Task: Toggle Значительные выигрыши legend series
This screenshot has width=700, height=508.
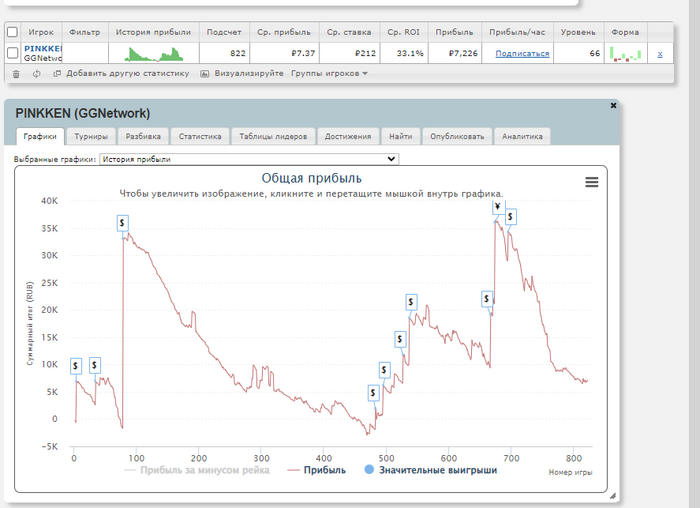Action: (x=431, y=470)
